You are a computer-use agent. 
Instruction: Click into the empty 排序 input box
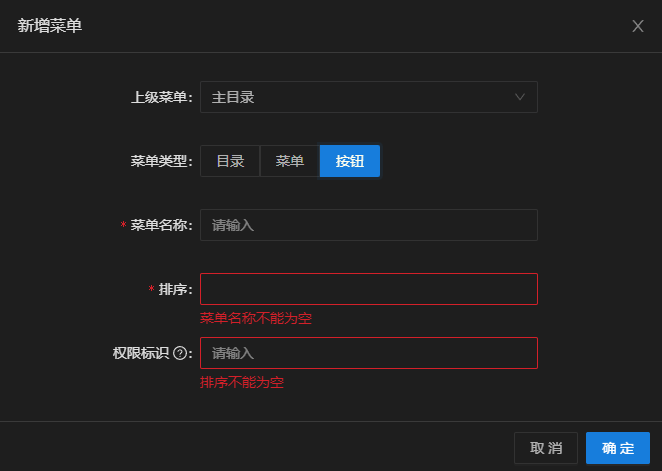coord(369,289)
